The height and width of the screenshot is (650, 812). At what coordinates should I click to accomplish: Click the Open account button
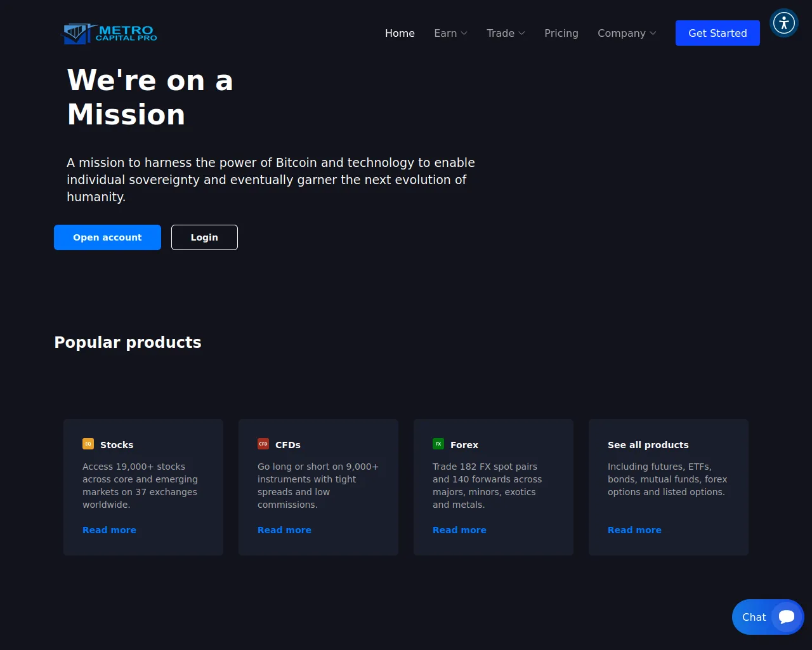pyautogui.click(x=107, y=237)
